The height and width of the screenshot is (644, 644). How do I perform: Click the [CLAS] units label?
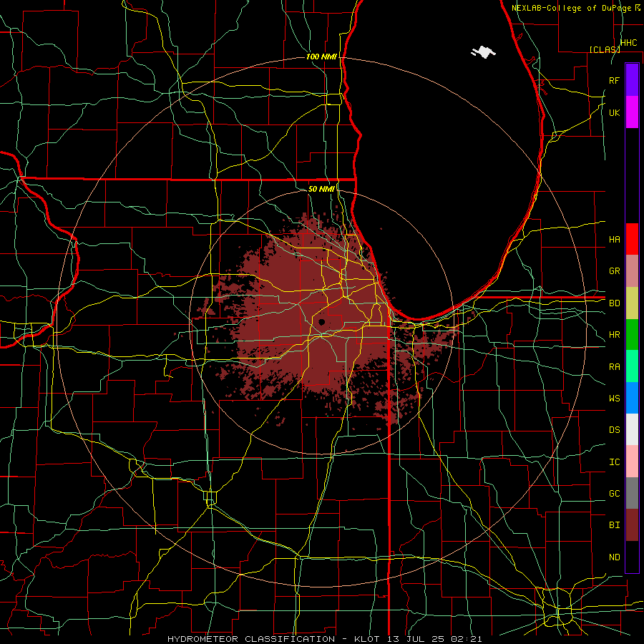(604, 49)
